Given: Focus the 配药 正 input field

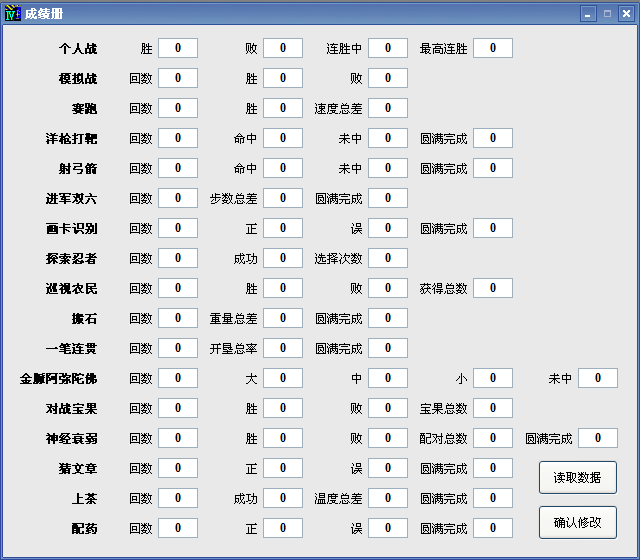Looking at the screenshot, I should [x=283, y=528].
